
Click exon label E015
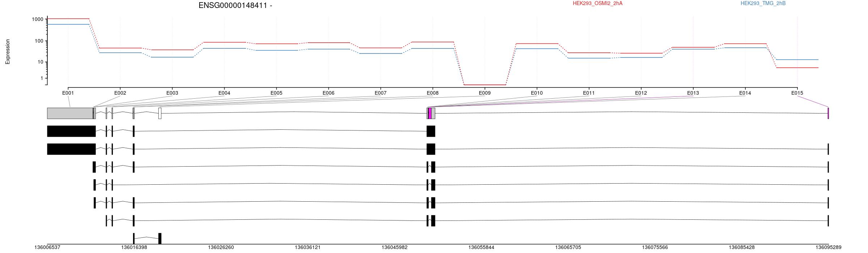[x=797, y=93]
